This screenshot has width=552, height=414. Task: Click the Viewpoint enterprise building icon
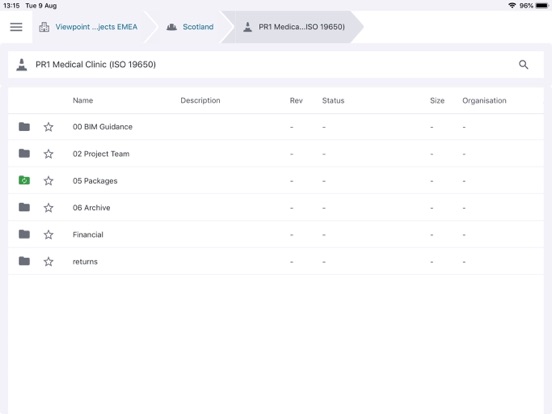[x=44, y=27]
